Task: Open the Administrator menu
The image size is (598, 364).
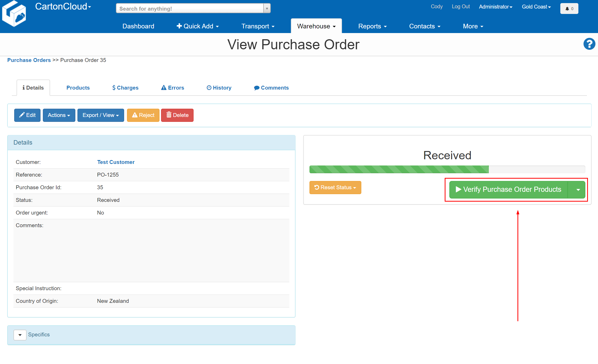Action: [x=495, y=6]
